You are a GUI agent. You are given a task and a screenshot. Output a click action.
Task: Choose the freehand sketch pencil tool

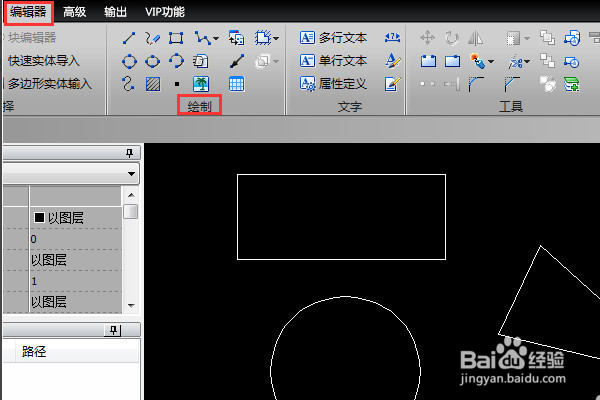pyautogui.click(x=152, y=38)
